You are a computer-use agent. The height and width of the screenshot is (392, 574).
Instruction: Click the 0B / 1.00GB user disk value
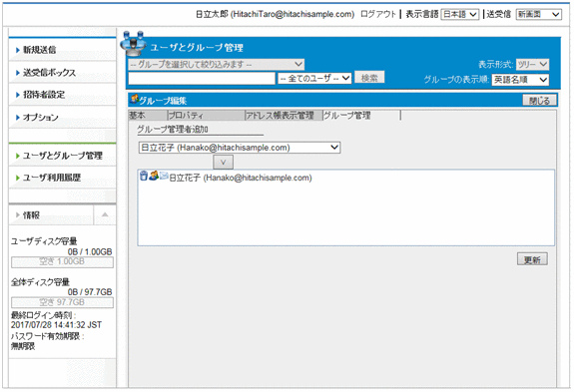click(x=90, y=252)
